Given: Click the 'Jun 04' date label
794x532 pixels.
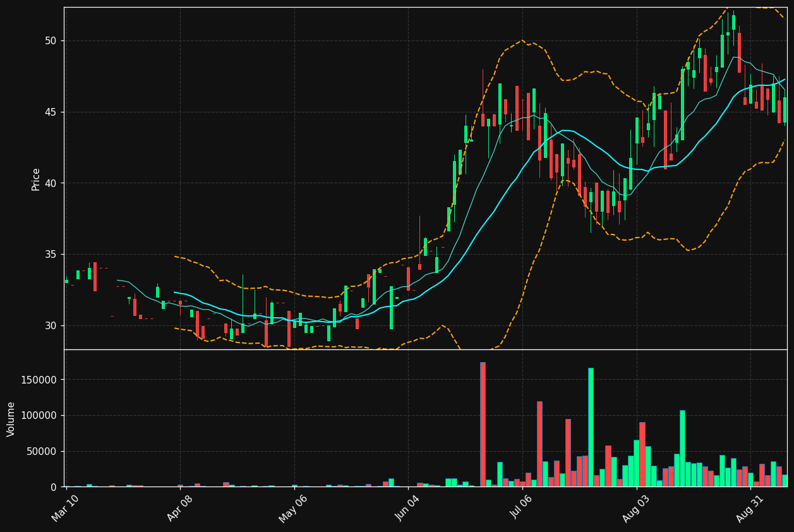Looking at the screenshot, I should (x=407, y=508).
